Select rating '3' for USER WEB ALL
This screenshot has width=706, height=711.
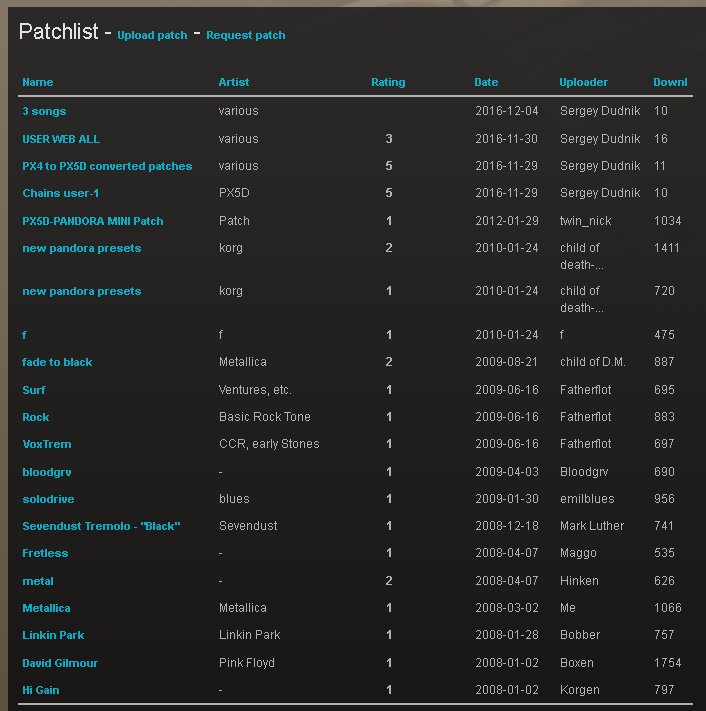click(x=389, y=139)
